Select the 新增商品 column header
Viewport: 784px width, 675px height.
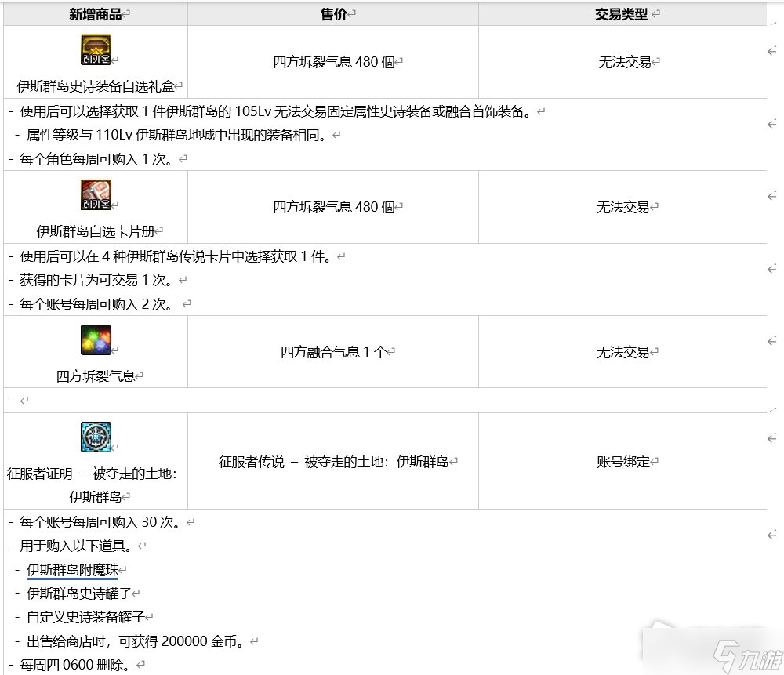[96, 14]
